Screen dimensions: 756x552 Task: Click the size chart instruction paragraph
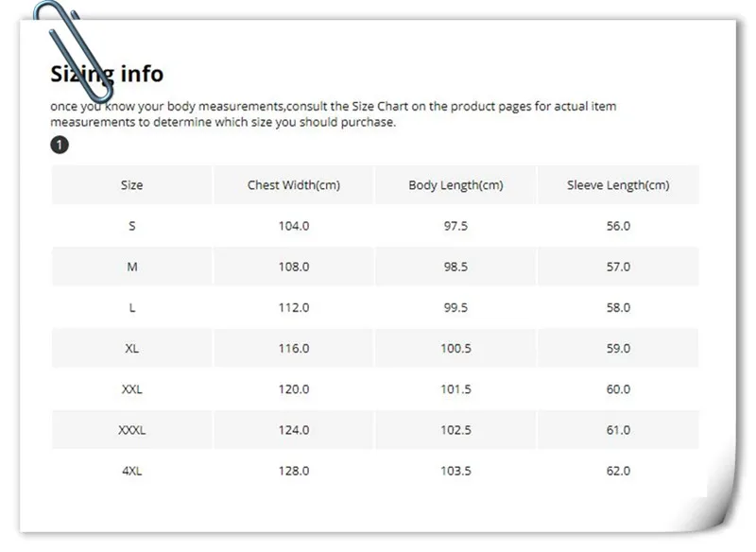pyautogui.click(x=333, y=114)
